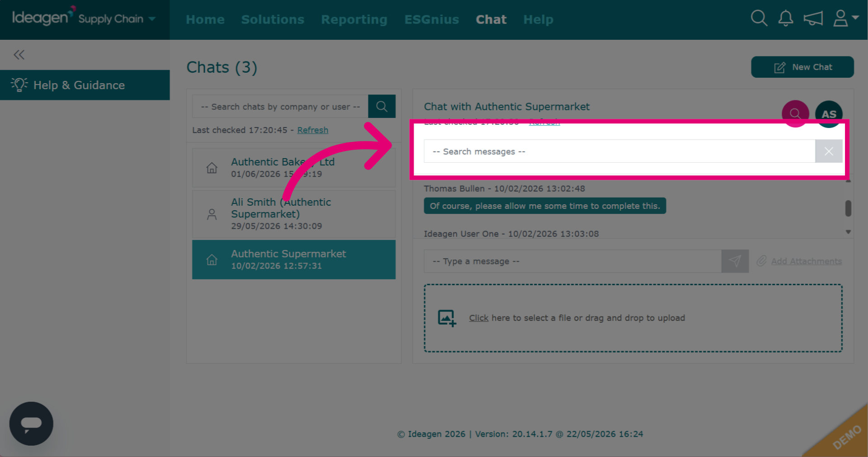Click the paperclip attachment icon
The height and width of the screenshot is (457, 868).
(762, 261)
